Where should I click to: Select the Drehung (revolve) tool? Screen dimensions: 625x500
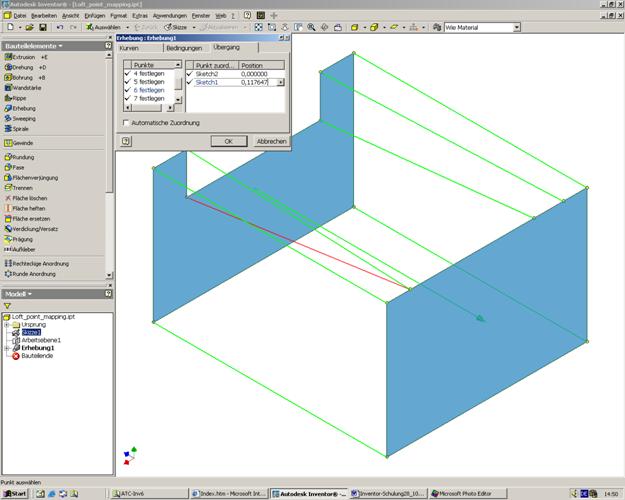[25, 67]
